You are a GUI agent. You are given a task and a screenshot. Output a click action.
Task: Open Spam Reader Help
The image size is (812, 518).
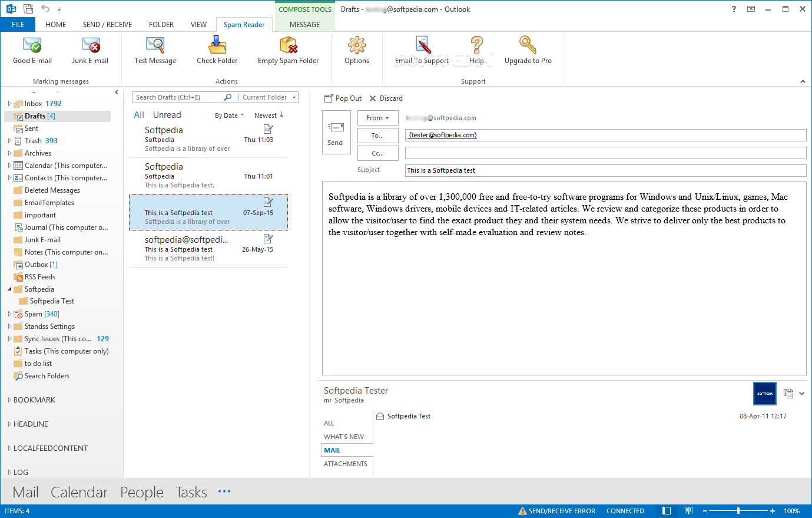(476, 50)
